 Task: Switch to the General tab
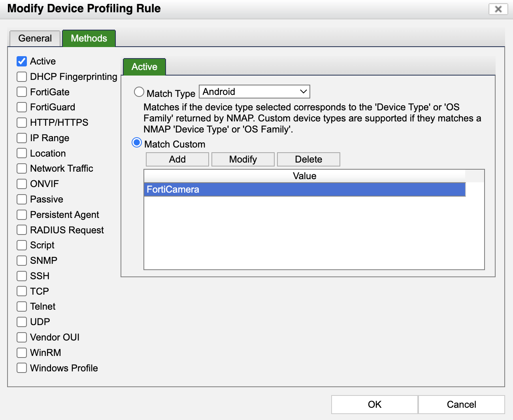coord(35,38)
